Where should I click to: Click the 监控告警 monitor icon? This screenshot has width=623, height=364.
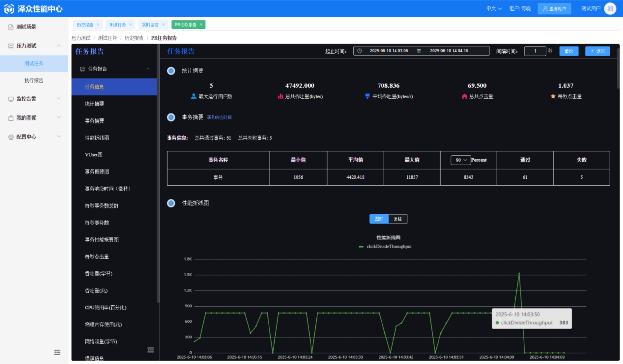click(x=11, y=99)
